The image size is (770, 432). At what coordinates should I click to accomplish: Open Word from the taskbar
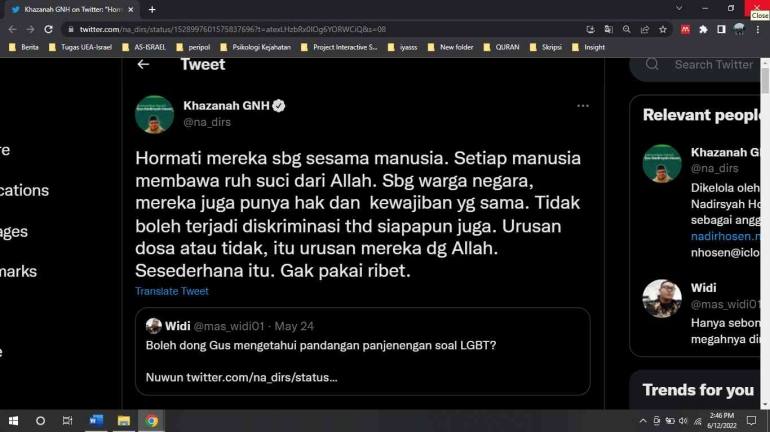(96, 421)
